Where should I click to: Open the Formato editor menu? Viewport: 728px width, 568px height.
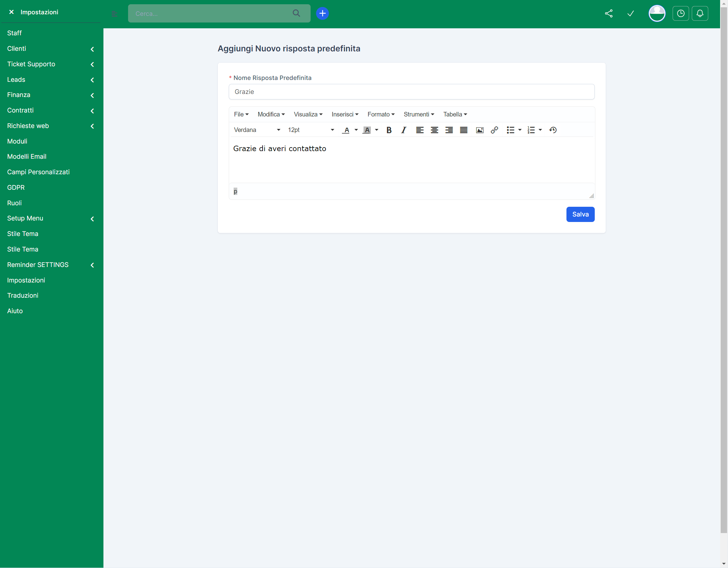pos(381,114)
